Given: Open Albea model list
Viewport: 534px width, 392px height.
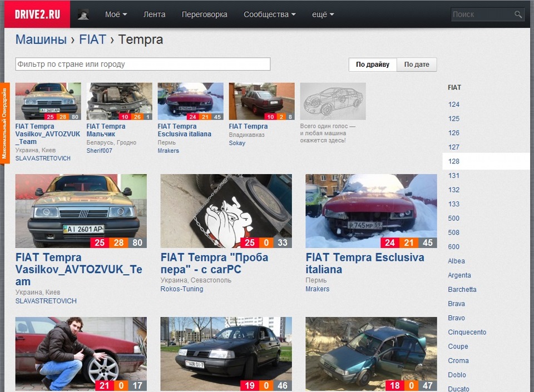Looking at the screenshot, I should [456, 261].
